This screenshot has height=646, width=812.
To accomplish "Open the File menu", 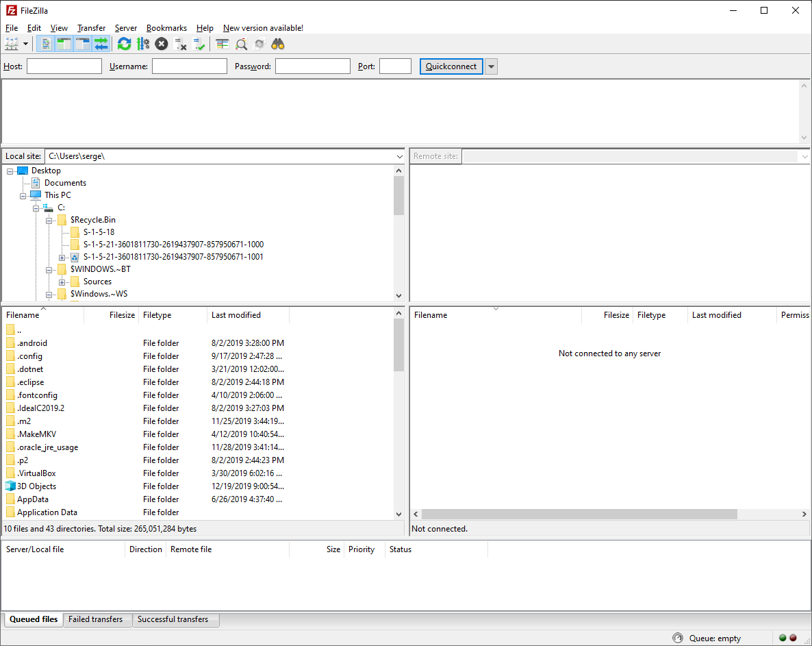I will (12, 28).
